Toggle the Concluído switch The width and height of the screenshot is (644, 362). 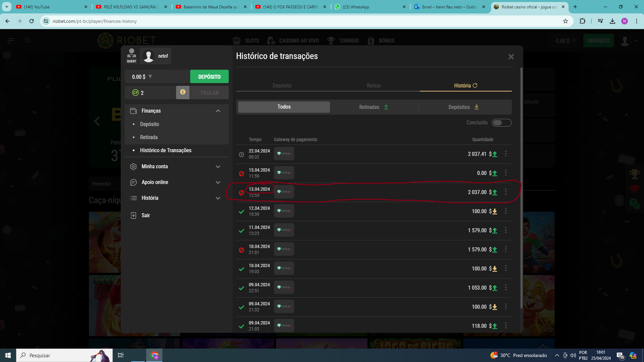click(501, 123)
